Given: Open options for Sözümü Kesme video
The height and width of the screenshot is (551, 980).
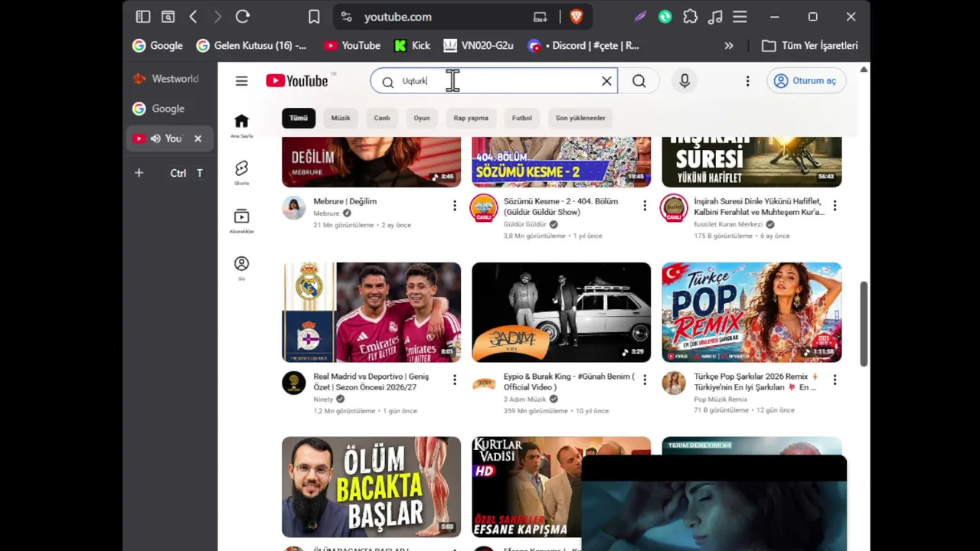Looking at the screenshot, I should coord(645,206).
